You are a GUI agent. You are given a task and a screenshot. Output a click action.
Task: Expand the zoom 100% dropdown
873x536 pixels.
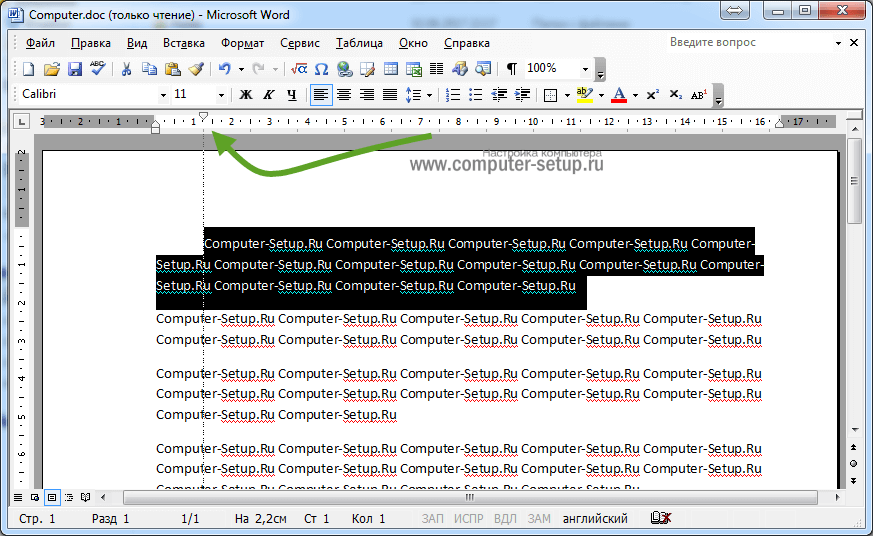(x=585, y=69)
